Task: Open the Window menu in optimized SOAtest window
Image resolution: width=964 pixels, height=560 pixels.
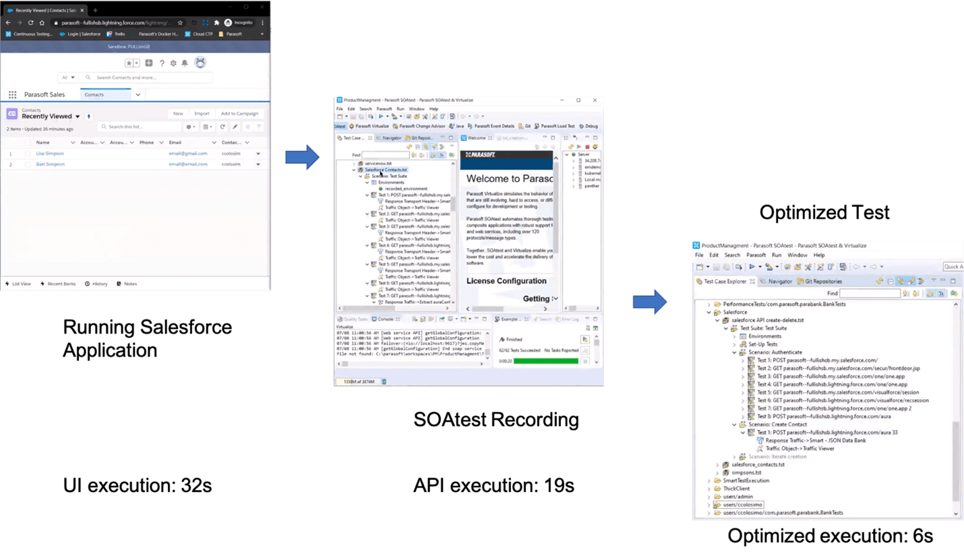Action: pos(797,255)
